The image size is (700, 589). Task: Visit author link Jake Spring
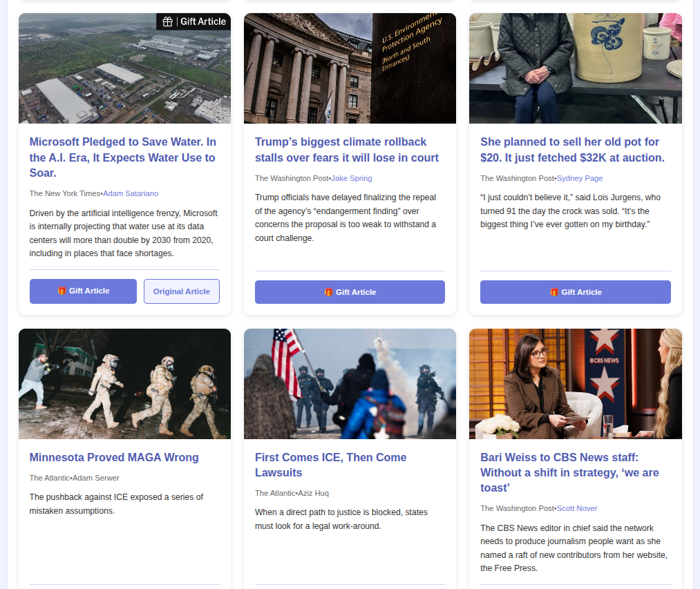coord(351,178)
